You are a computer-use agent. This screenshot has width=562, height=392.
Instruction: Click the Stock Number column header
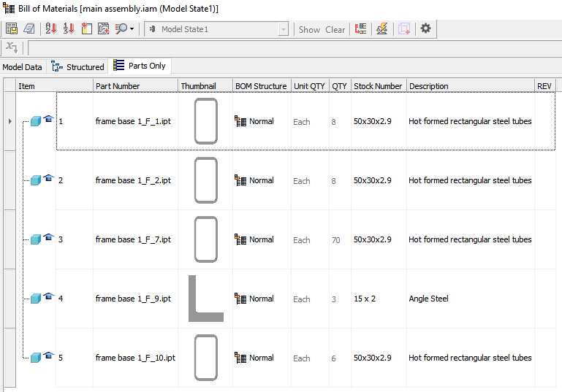coord(379,86)
